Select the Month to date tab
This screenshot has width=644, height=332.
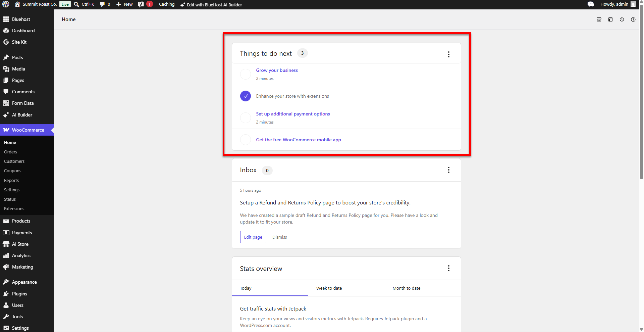tap(406, 288)
